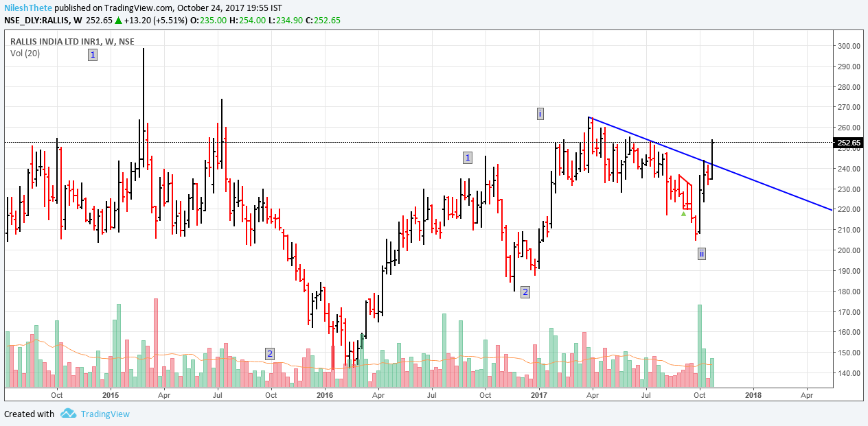Select wave label 'ii' below the October 2017 low
This screenshot has height=426, width=868.
click(x=701, y=254)
